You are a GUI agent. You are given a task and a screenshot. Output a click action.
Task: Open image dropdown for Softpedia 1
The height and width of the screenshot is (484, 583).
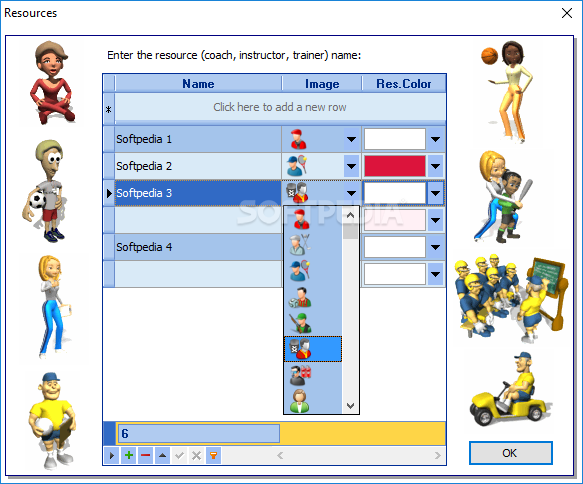pyautogui.click(x=351, y=139)
